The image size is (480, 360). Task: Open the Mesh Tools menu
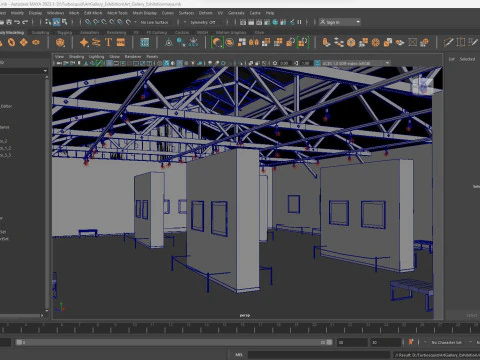(x=117, y=13)
